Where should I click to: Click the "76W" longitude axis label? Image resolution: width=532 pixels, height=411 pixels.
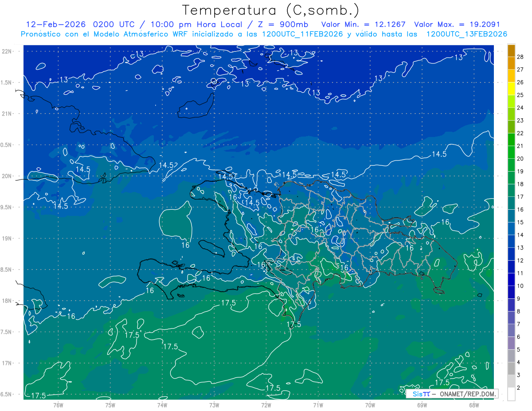point(58,405)
